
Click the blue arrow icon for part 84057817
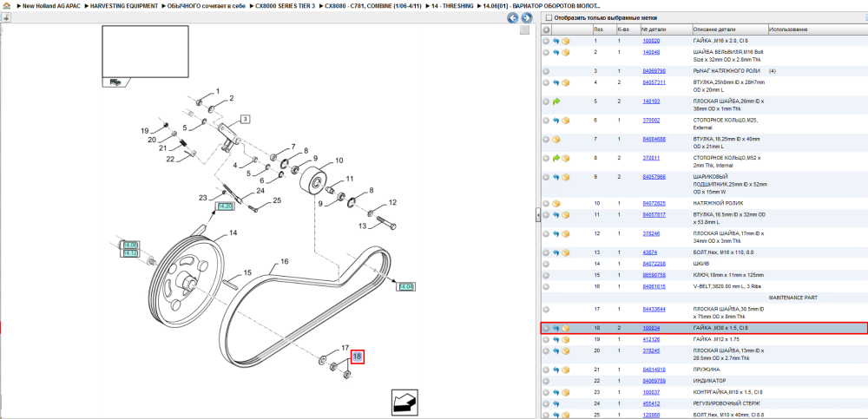556,215
